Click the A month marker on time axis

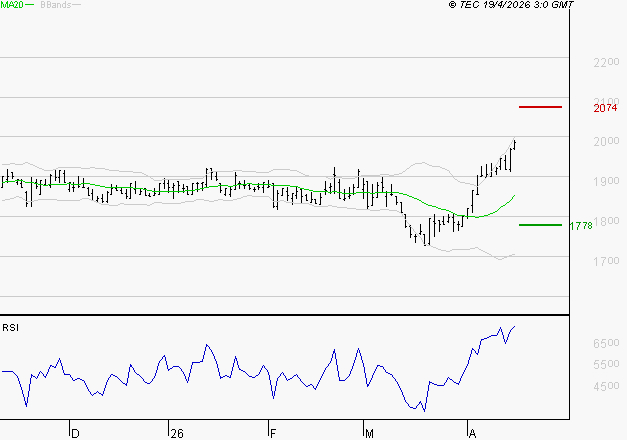pyautogui.click(x=471, y=433)
